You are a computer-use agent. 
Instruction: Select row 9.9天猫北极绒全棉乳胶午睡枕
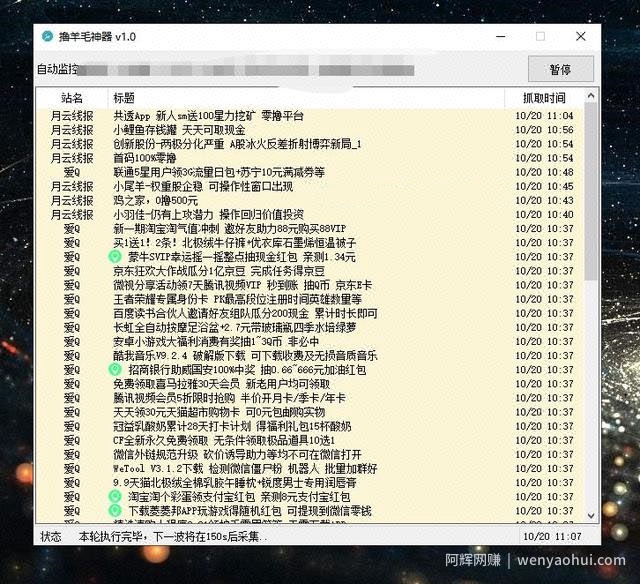310,483
